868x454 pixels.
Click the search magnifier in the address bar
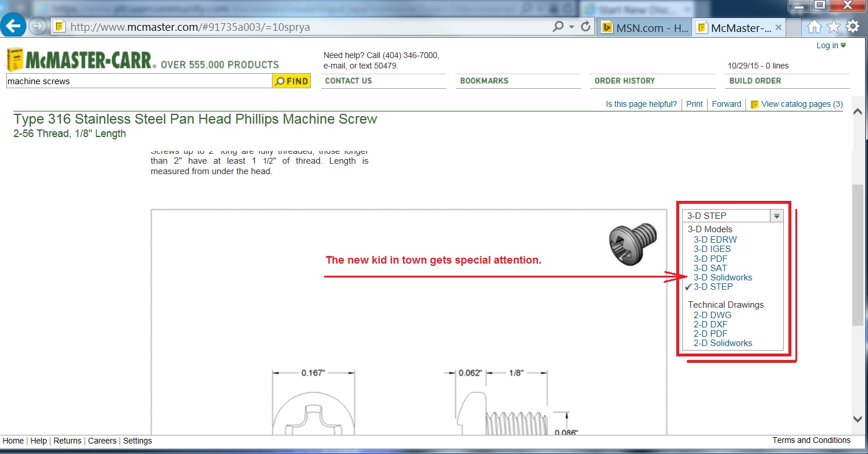point(558,27)
